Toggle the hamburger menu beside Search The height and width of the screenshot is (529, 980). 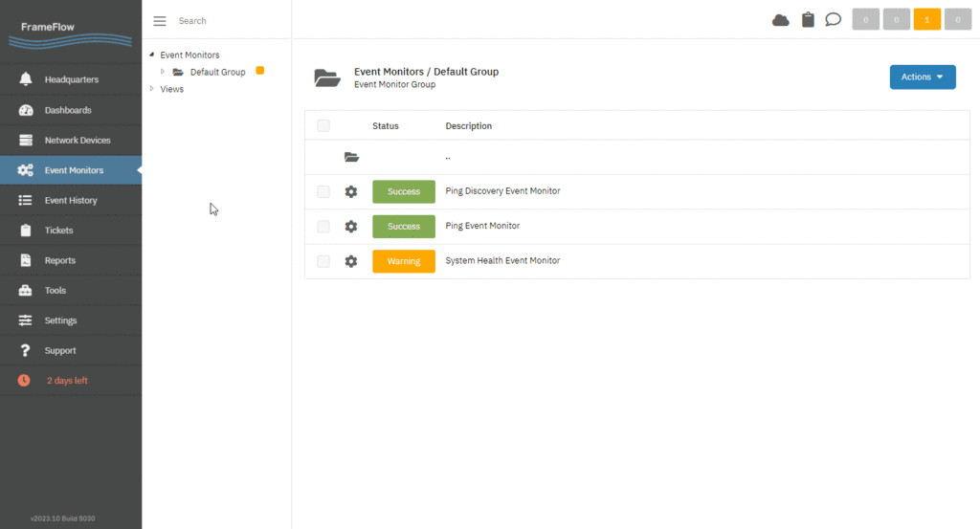(x=160, y=21)
